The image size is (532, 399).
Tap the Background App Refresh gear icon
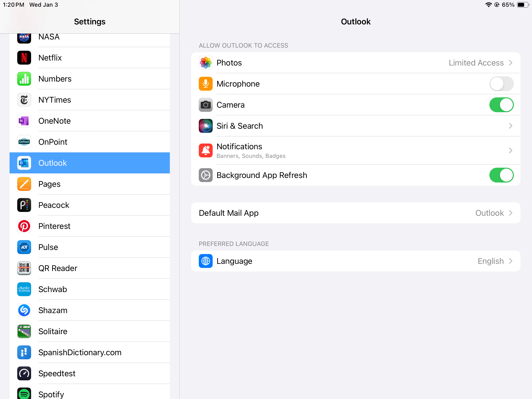[x=206, y=175]
